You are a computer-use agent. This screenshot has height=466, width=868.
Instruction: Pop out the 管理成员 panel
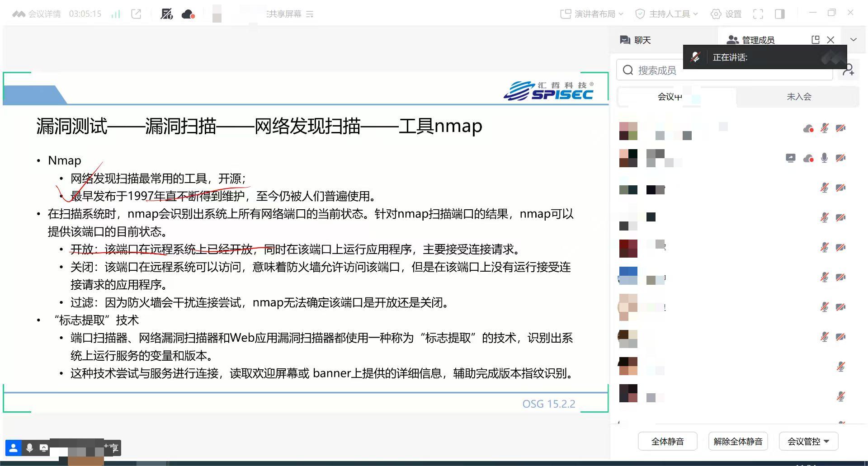point(816,40)
